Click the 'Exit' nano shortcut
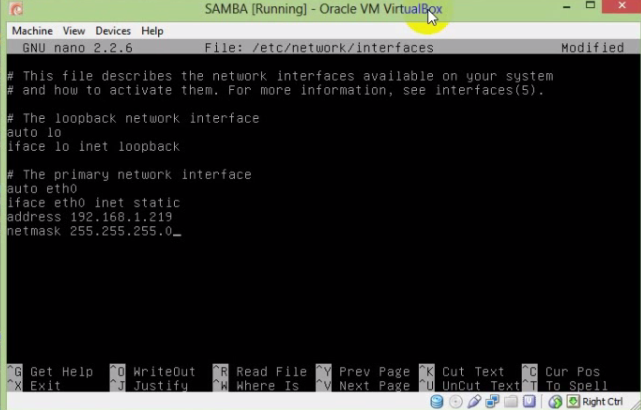Viewport: 641px width, 410px height. (34, 385)
